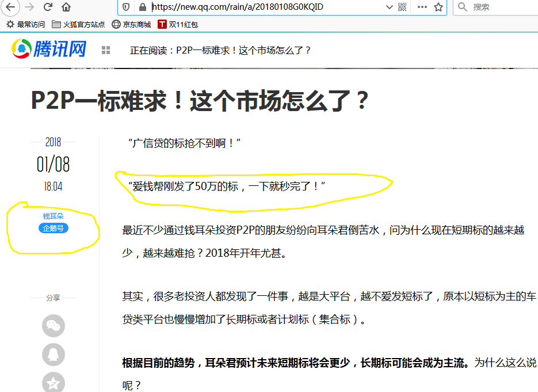Click the browser Back arrow button
538x392 pixels.
tap(10, 7)
